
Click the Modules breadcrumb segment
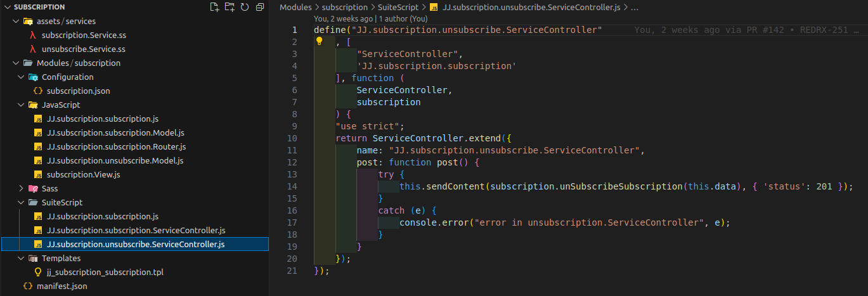[x=295, y=8]
